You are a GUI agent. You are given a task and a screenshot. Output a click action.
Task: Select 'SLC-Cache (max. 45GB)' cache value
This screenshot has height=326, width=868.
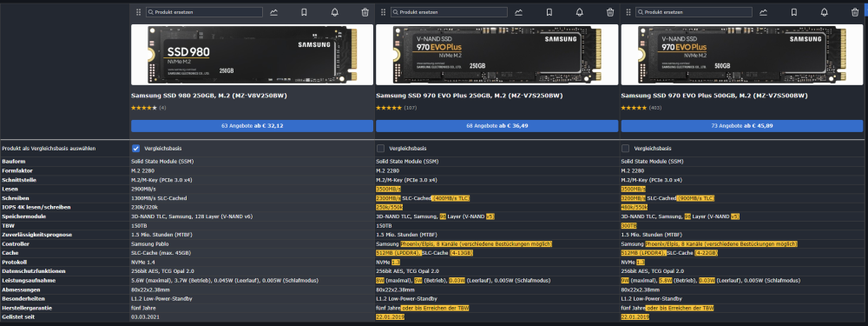[x=161, y=253]
